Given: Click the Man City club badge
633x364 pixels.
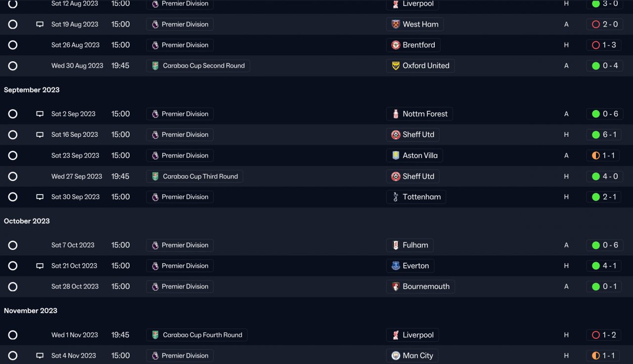Looking at the screenshot, I should point(396,356).
